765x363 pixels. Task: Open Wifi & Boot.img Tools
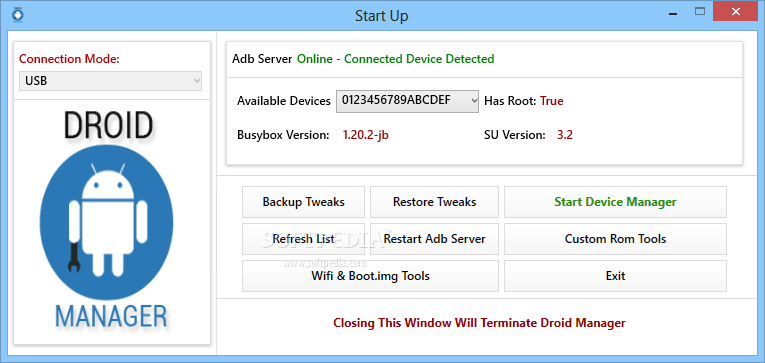pyautogui.click(x=370, y=276)
